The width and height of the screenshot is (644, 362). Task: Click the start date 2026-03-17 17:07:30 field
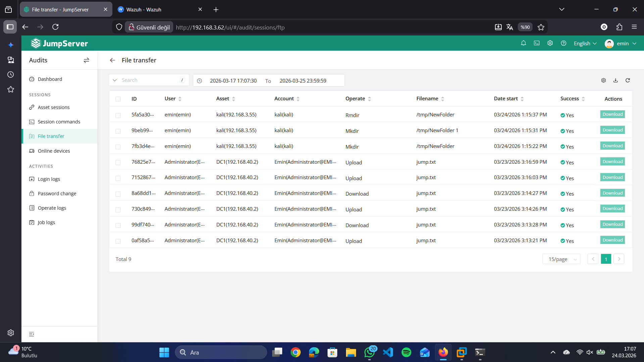(x=233, y=81)
